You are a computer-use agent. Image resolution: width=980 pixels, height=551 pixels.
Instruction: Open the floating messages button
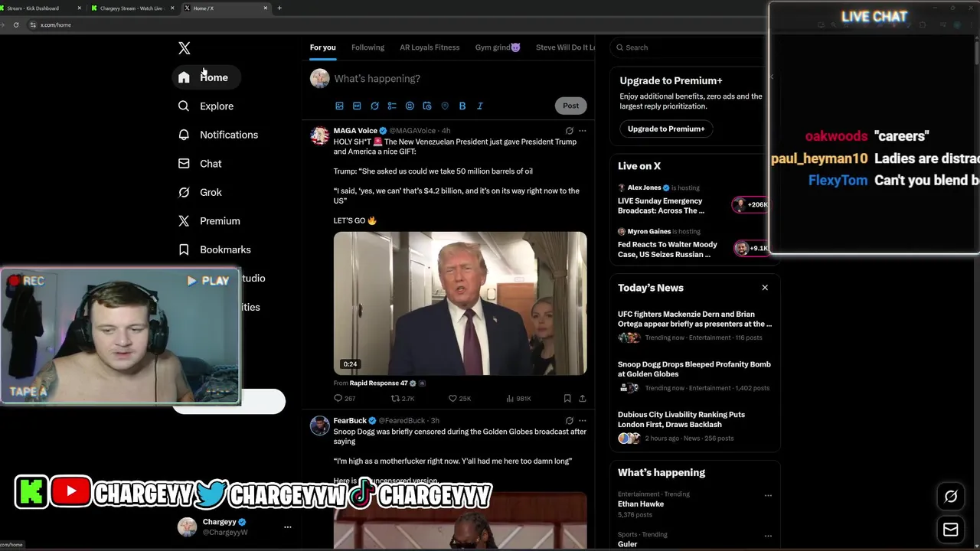point(951,529)
